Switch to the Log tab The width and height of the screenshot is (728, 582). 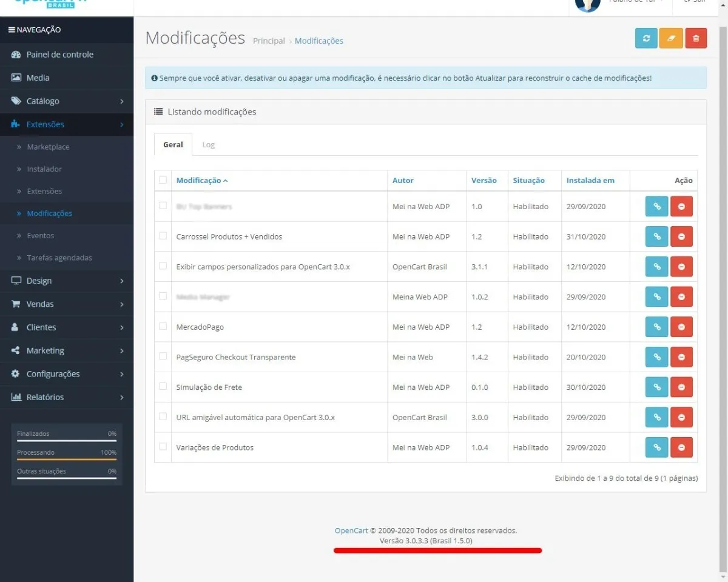tap(209, 144)
